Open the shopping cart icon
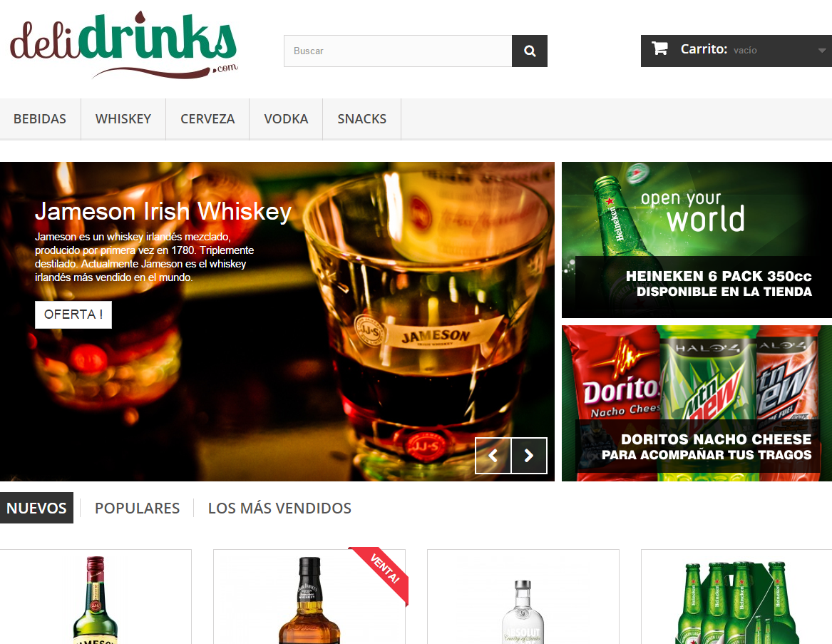This screenshot has height=644, width=832. (x=660, y=48)
